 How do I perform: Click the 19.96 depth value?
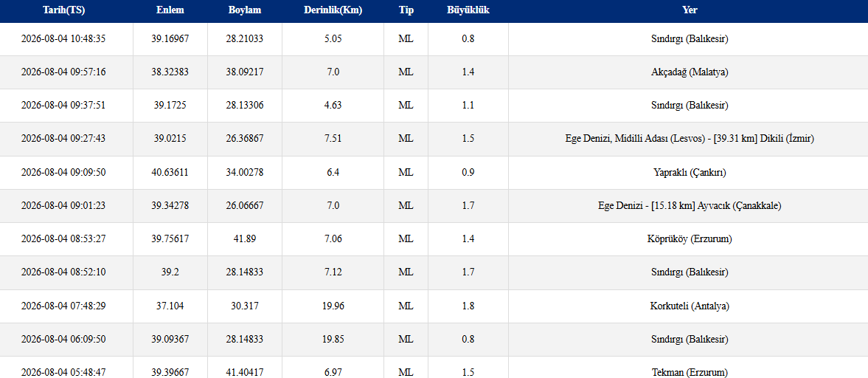(x=333, y=306)
